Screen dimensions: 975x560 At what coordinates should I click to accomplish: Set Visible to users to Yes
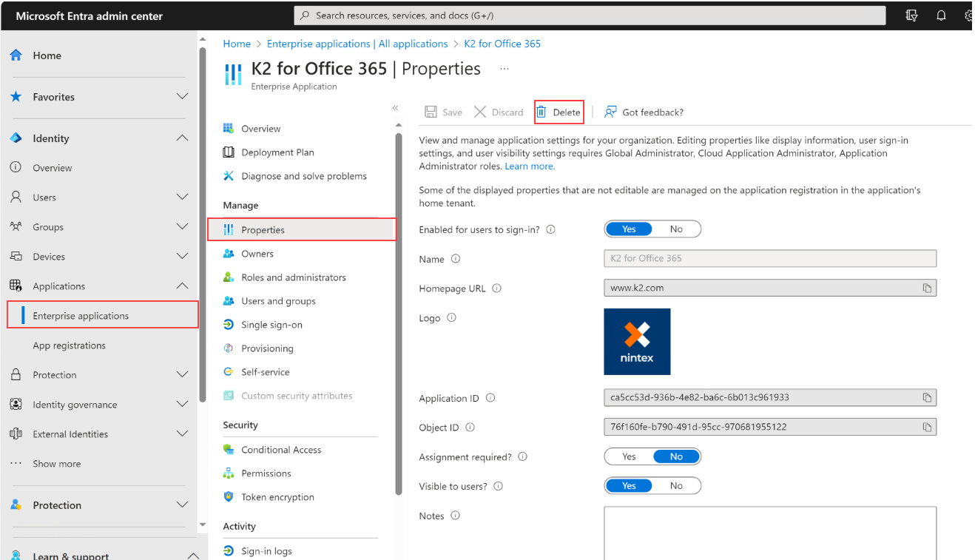(x=629, y=486)
